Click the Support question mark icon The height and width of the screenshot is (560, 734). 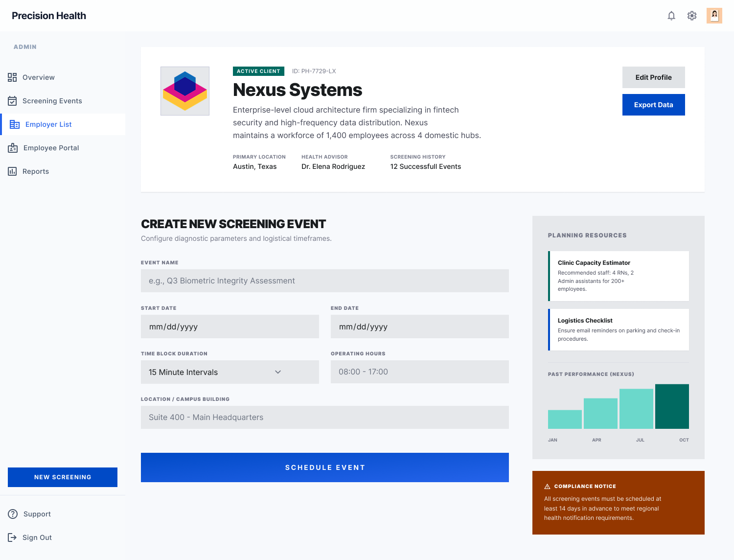(13, 514)
